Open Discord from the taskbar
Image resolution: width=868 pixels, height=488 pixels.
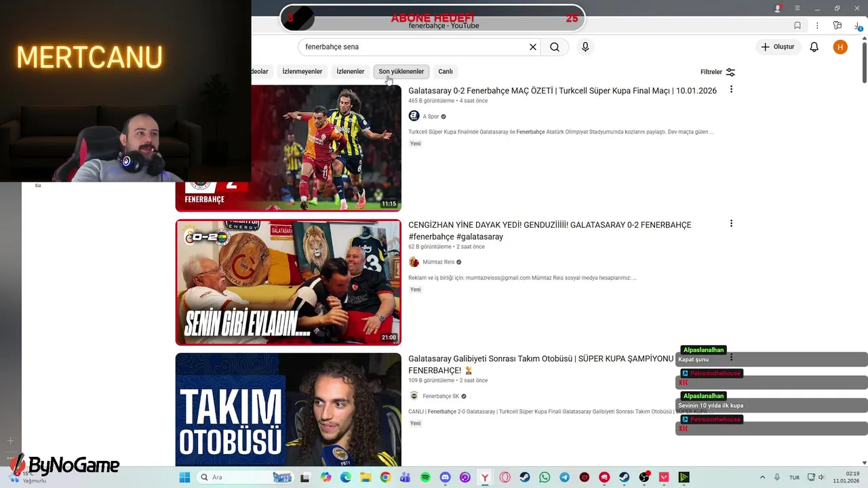point(445,477)
